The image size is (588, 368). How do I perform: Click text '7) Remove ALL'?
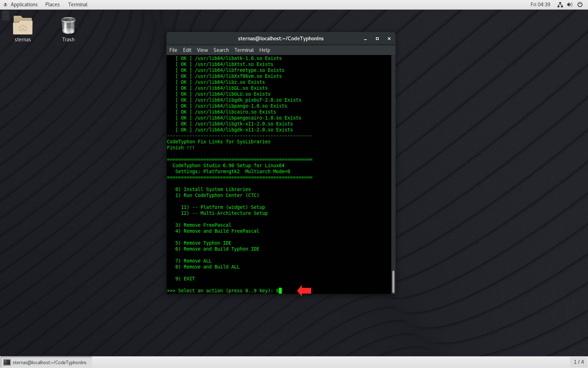point(194,261)
